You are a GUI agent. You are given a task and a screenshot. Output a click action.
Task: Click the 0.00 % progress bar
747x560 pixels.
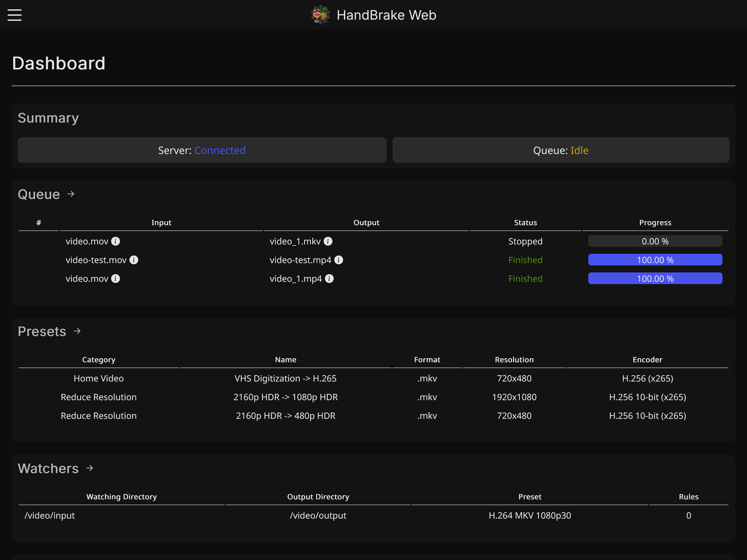(x=655, y=241)
